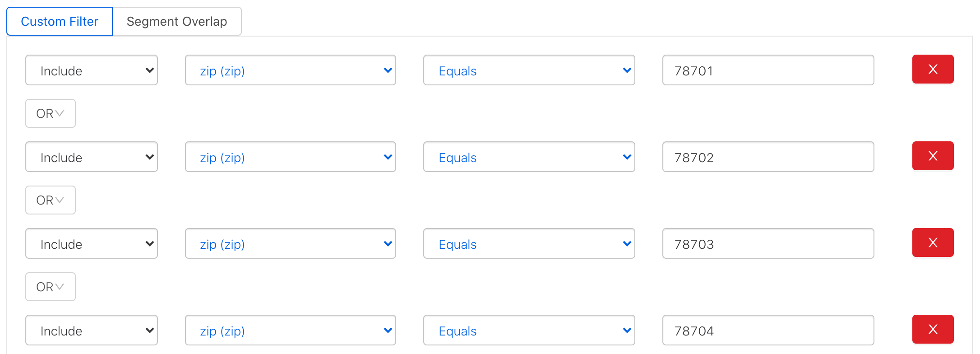
Task: Remove the 78703 filter with red X
Action: pos(933,242)
